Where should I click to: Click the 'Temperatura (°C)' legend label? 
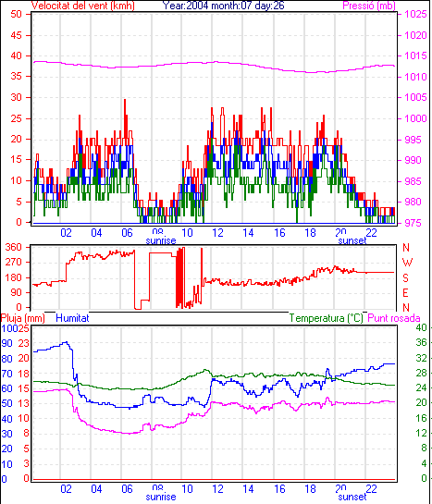tap(326, 318)
